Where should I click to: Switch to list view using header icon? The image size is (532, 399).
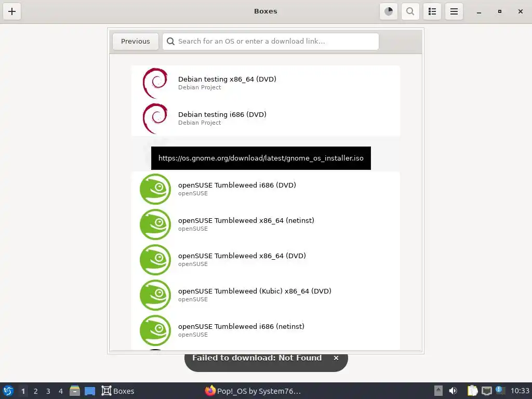[x=432, y=11]
